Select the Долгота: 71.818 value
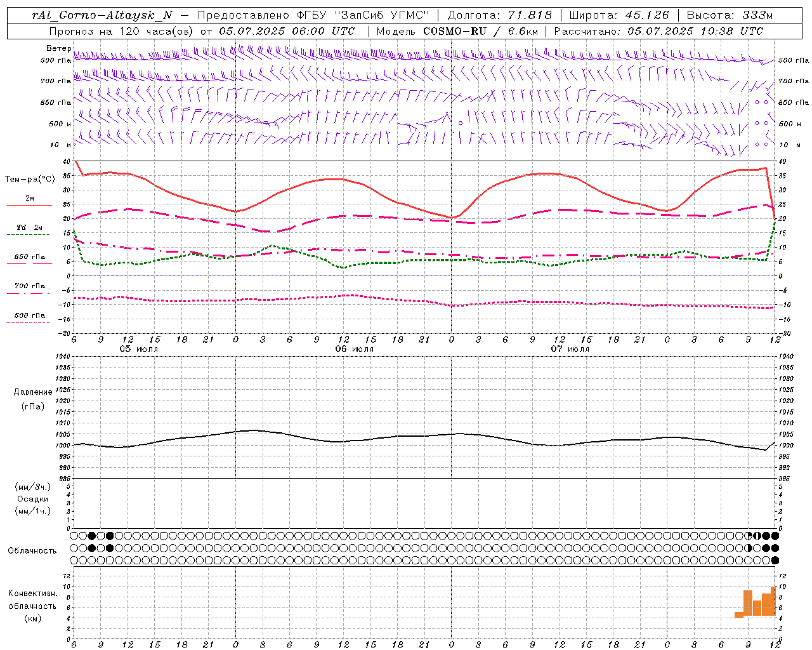The width and height of the screenshot is (812, 650). [500, 16]
